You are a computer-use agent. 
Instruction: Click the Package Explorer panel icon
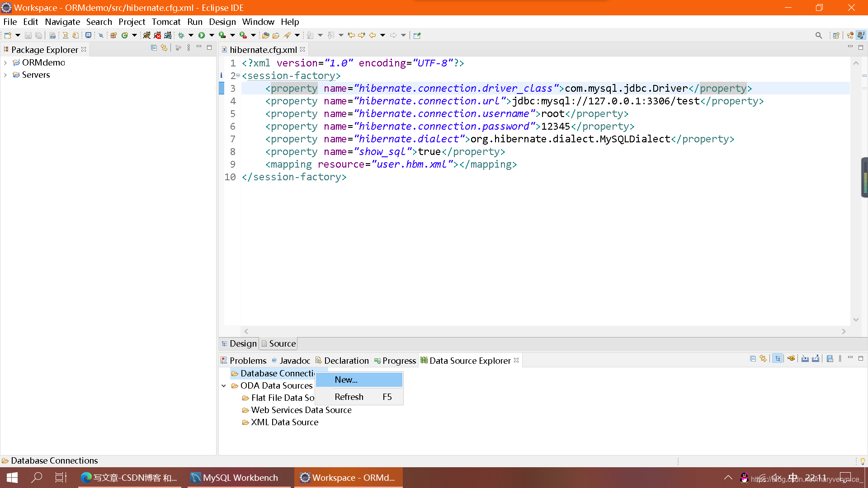tap(7, 49)
